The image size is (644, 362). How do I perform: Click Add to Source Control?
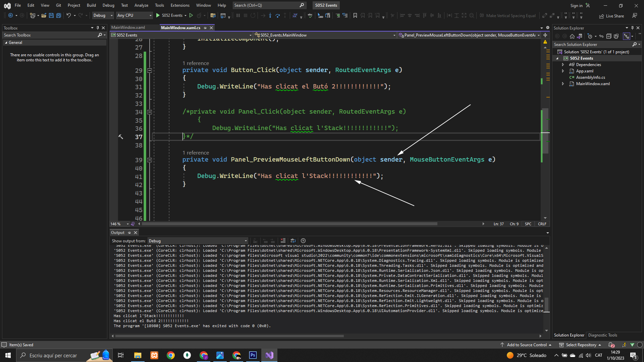coord(527,345)
